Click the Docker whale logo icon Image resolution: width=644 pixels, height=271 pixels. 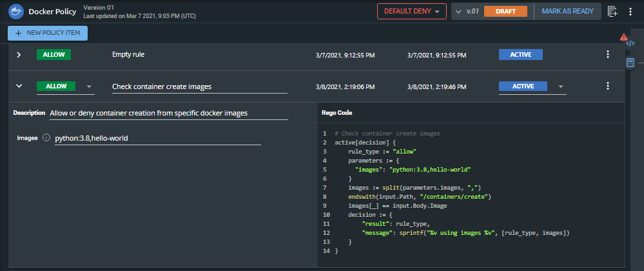(x=15, y=12)
